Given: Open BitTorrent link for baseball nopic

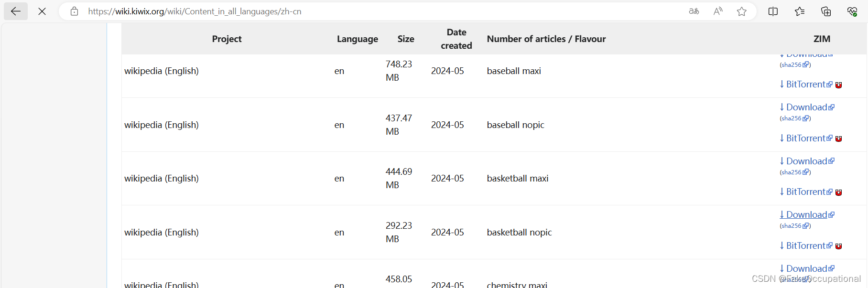Looking at the screenshot, I should (806, 138).
